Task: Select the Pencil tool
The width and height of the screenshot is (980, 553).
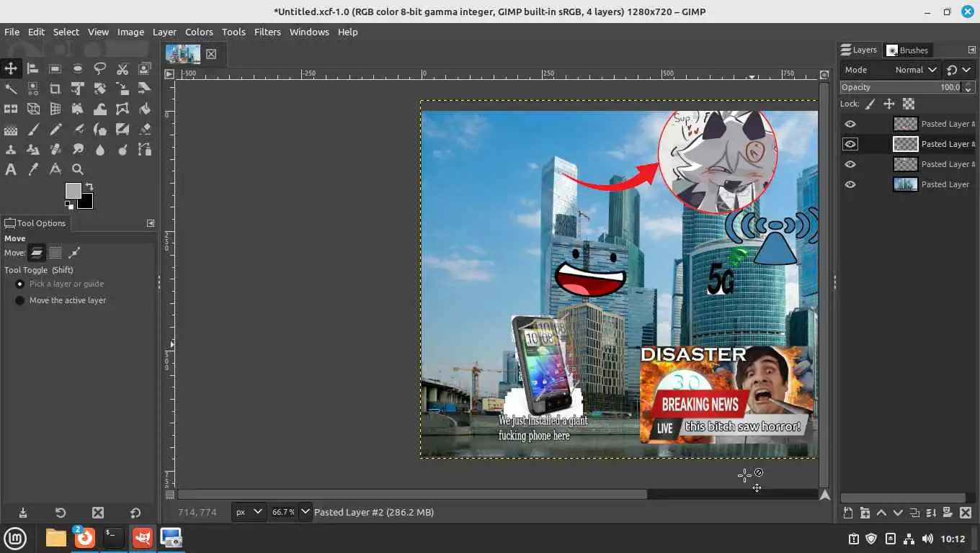Action: click(x=55, y=130)
